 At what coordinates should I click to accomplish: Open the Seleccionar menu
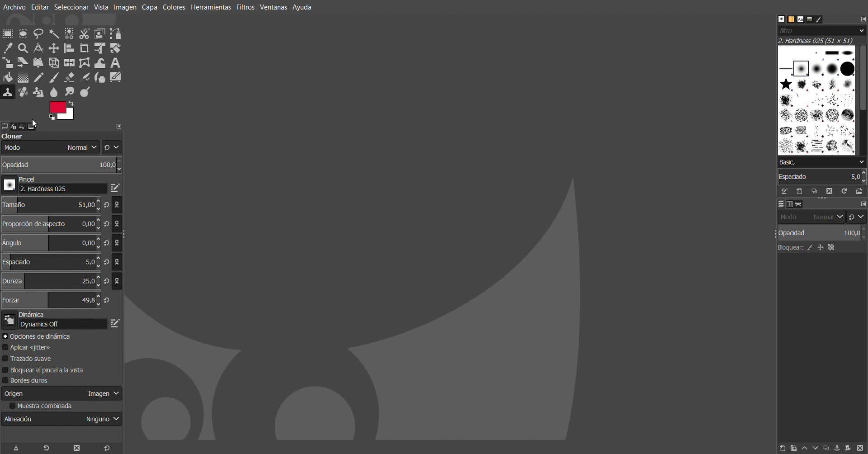pos(71,7)
